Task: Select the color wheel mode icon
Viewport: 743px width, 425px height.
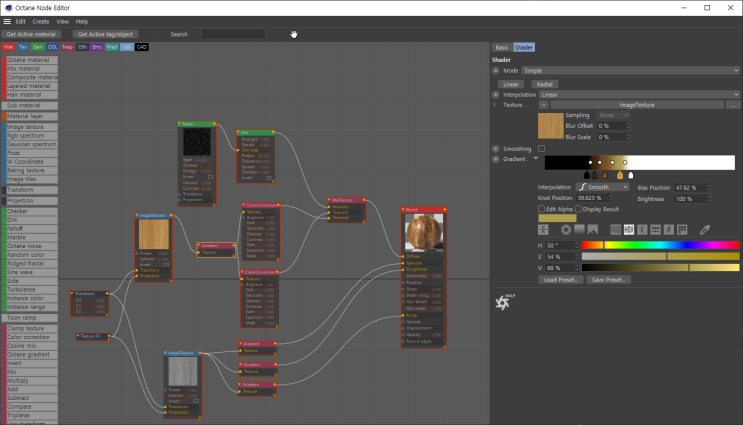Action: click(566, 230)
